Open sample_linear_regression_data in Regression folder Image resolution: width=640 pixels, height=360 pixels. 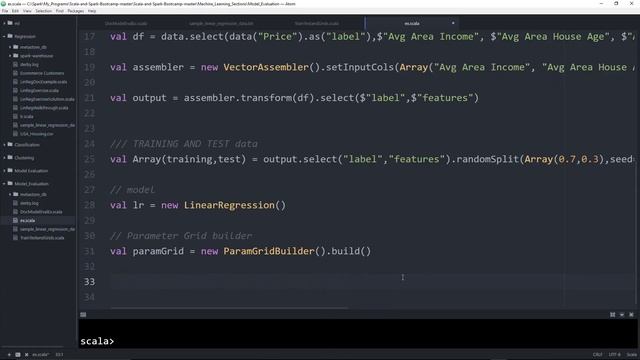pos(47,125)
